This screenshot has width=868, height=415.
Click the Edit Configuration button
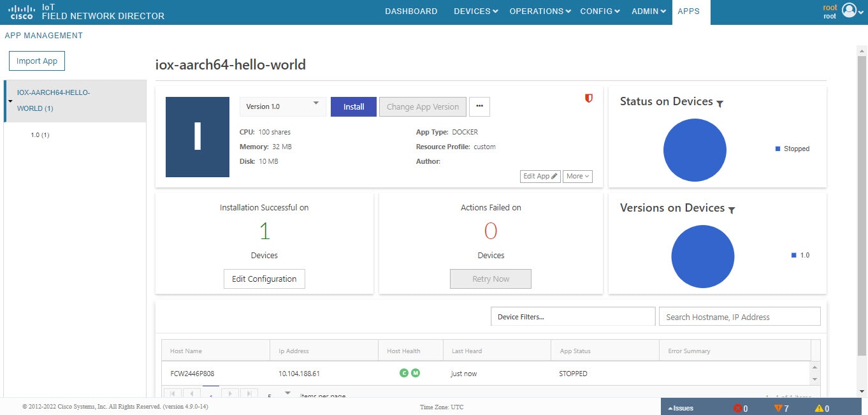264,279
